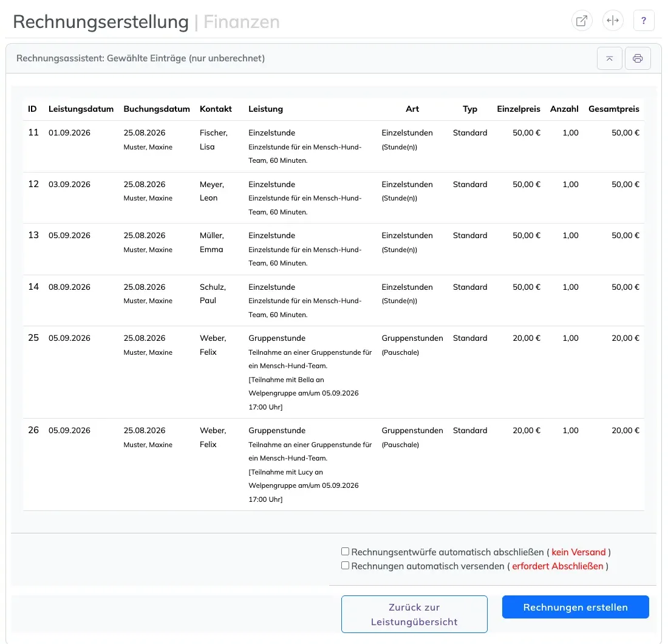The width and height of the screenshot is (668, 644).
Task: Collapse the Rechnungsassistent panel
Action: click(610, 58)
